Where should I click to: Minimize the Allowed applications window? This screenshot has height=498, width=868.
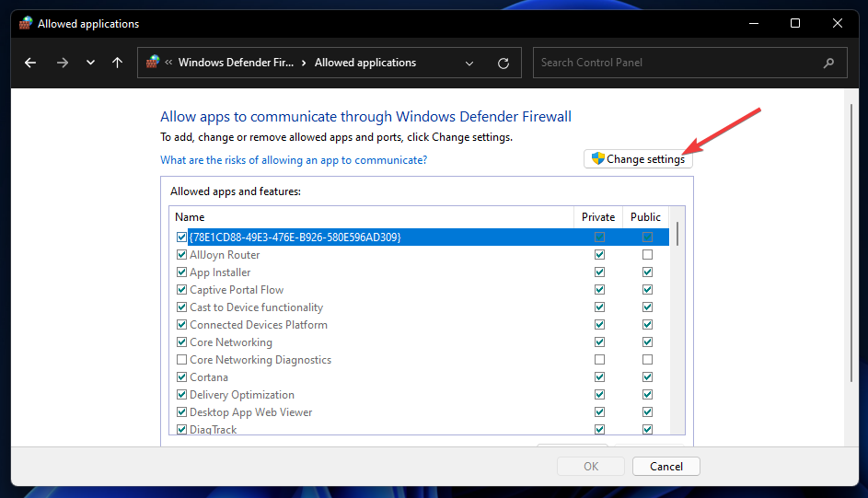(x=754, y=23)
